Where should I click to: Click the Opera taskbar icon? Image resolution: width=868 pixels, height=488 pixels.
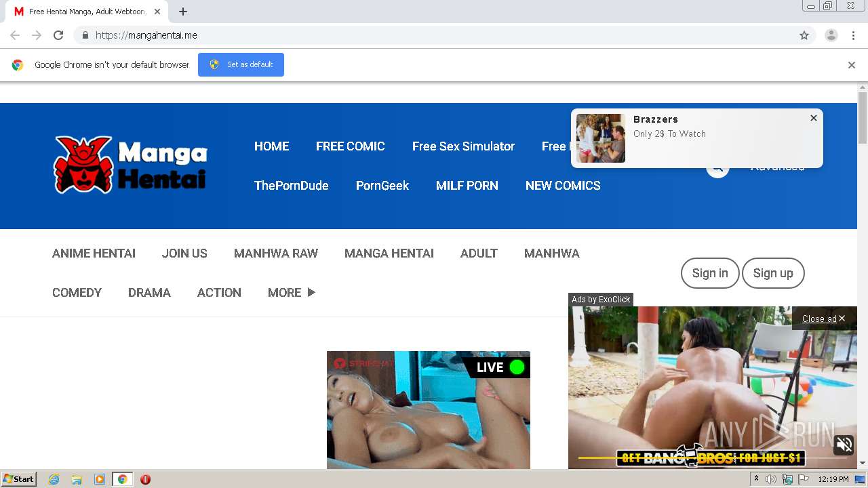[145, 479]
